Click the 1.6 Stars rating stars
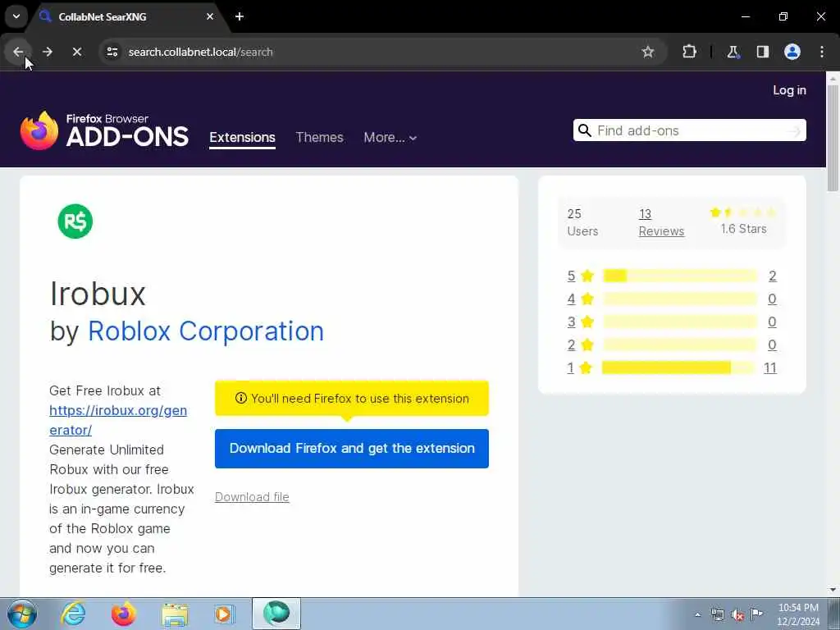Screen dimensions: 840x630 point(743,212)
